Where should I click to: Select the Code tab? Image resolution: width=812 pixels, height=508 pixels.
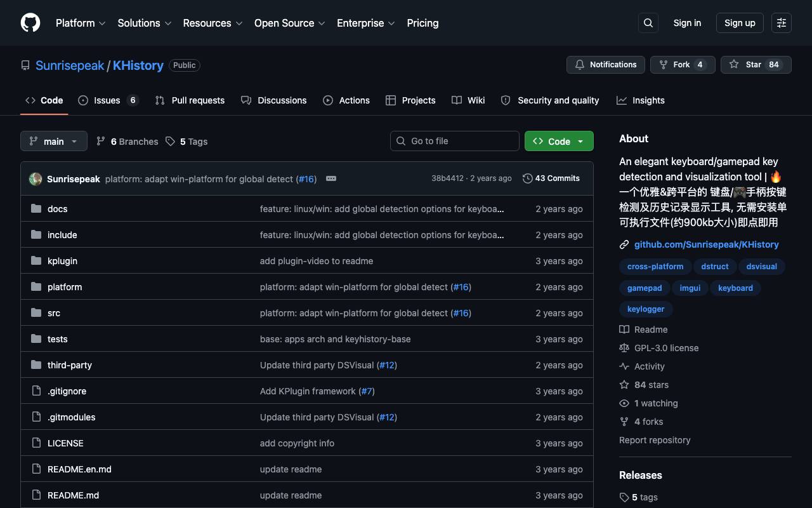[44, 100]
